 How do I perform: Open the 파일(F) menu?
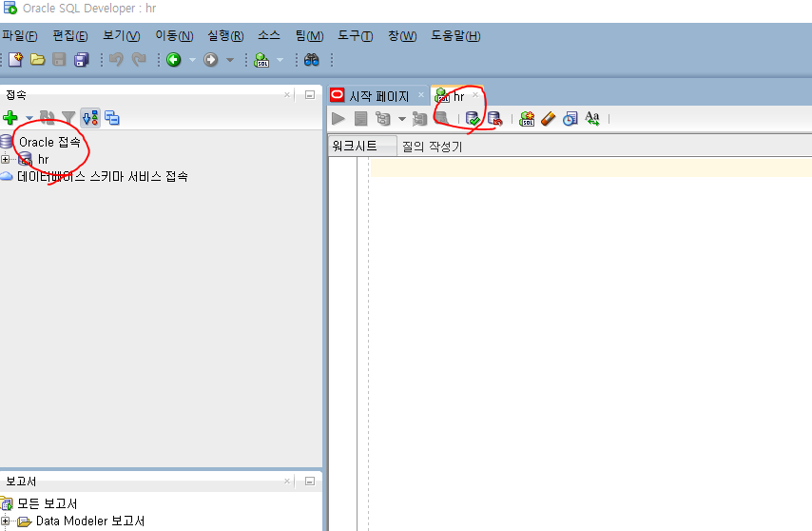click(20, 36)
